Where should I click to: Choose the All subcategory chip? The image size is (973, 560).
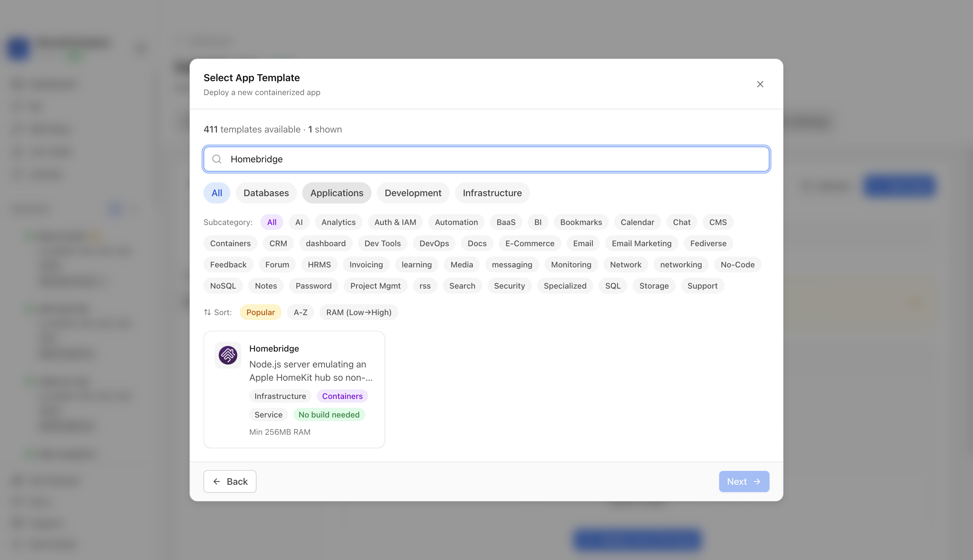271,222
